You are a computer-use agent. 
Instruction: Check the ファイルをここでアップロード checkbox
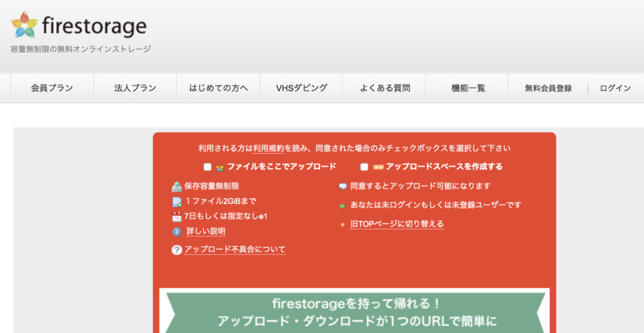click(x=208, y=167)
